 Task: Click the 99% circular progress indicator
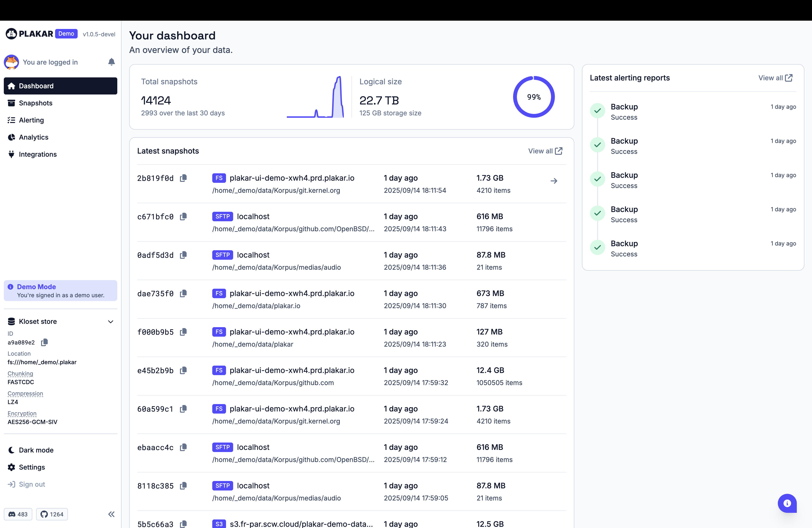tap(533, 97)
